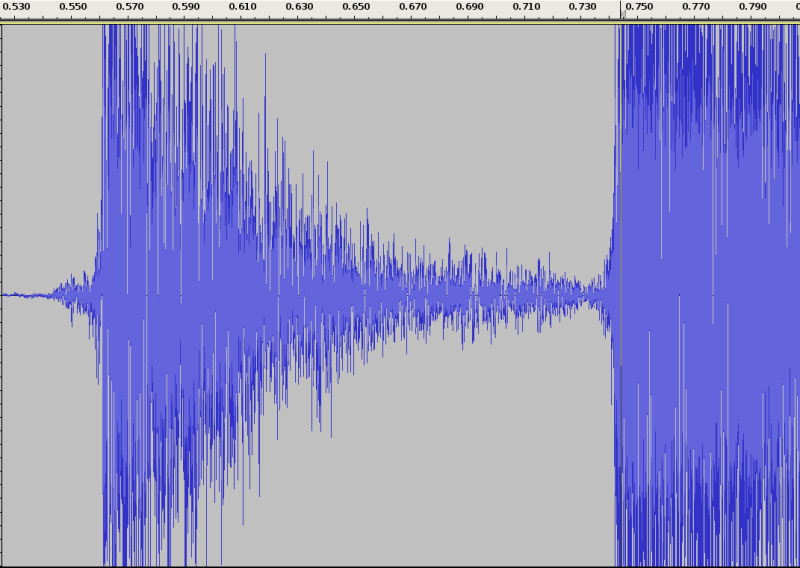The height and width of the screenshot is (568, 800).
Task: Click the 0.730 label on the timeline
Action: 584,8
